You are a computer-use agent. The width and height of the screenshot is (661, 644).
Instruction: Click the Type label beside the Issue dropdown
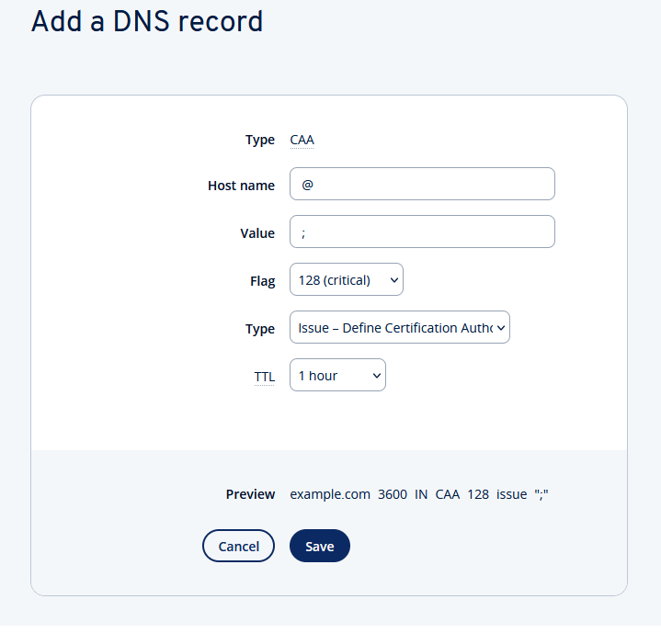(260, 329)
